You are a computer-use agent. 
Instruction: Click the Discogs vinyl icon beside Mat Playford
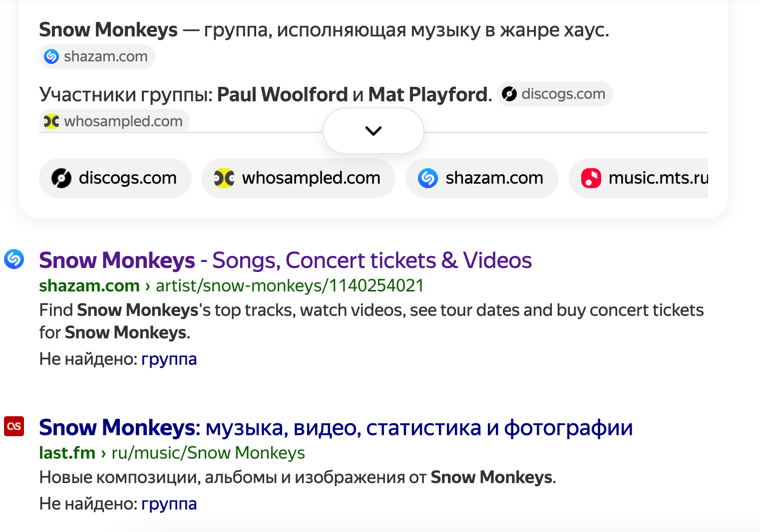(x=509, y=94)
